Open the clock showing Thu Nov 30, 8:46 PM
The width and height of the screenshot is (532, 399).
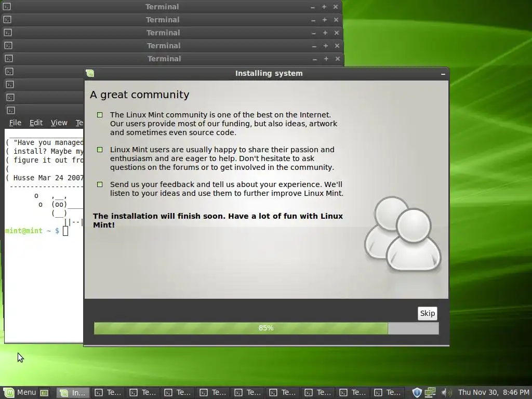[494, 393]
